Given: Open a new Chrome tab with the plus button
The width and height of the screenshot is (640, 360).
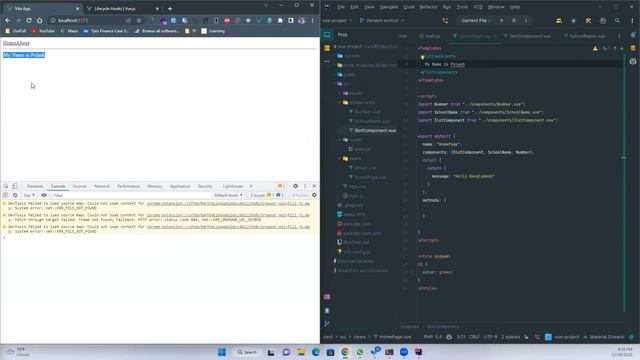Looking at the screenshot, I should click(x=170, y=9).
